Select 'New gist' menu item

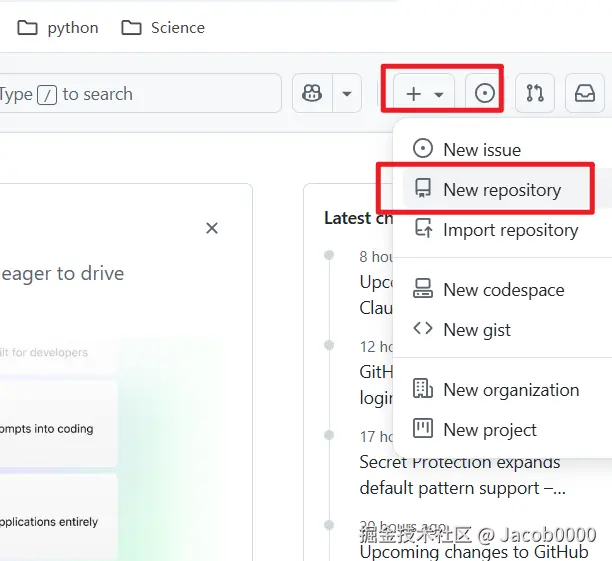tap(507, 329)
